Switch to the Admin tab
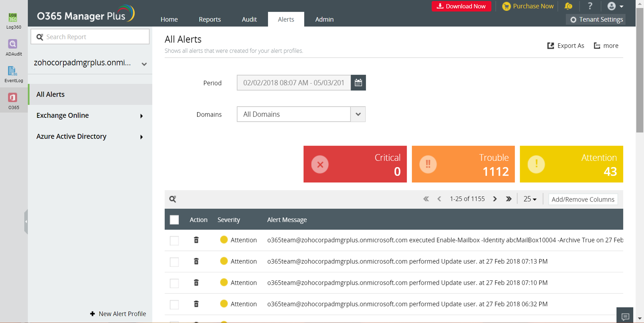Image resolution: width=644 pixels, height=323 pixels. pyautogui.click(x=324, y=19)
